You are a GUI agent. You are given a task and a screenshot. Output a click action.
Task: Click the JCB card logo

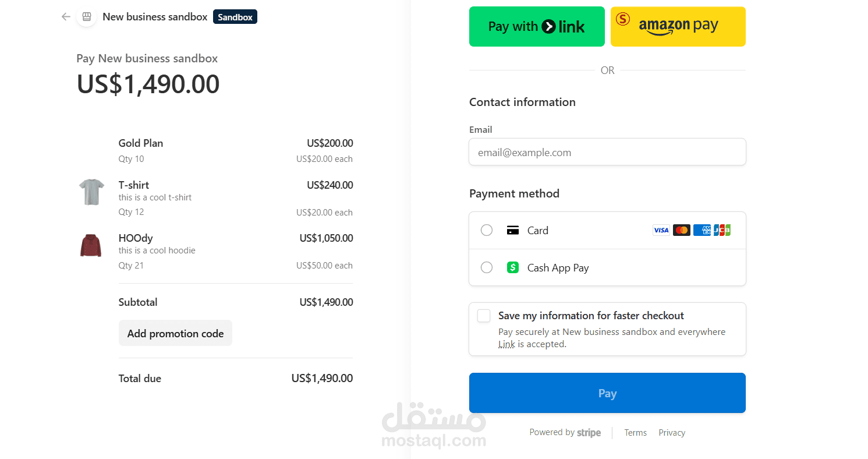tap(722, 230)
